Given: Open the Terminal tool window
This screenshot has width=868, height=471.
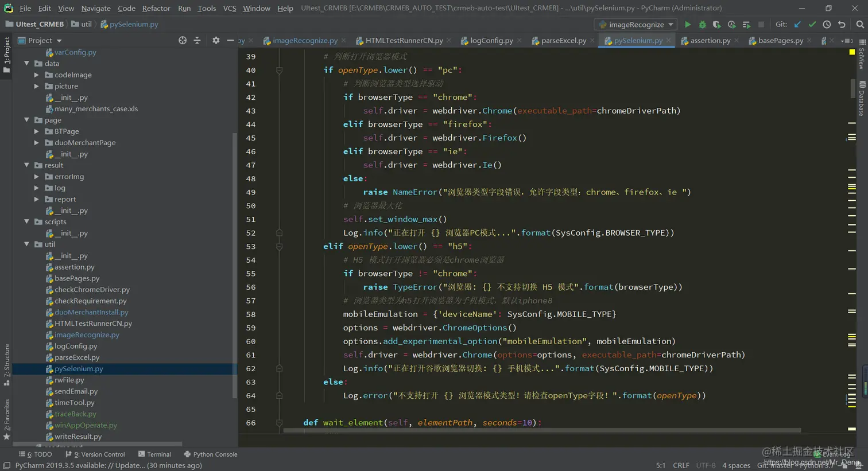Looking at the screenshot, I should 154,454.
